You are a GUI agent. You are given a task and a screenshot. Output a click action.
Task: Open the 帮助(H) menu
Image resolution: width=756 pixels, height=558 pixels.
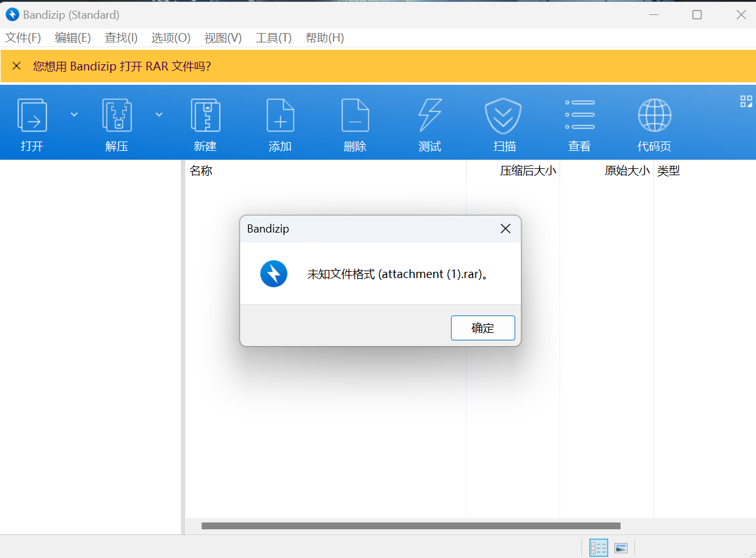coord(325,38)
